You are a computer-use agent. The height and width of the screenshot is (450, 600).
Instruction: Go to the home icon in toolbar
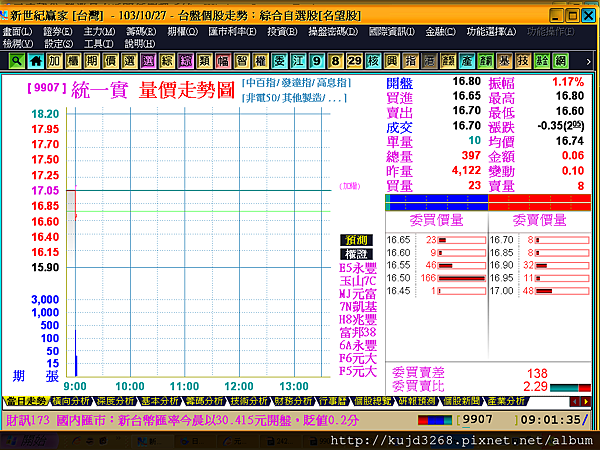pos(36,61)
